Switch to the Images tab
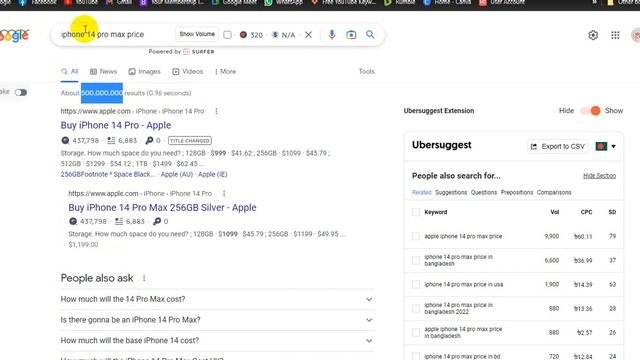640x360 pixels. 144,71
